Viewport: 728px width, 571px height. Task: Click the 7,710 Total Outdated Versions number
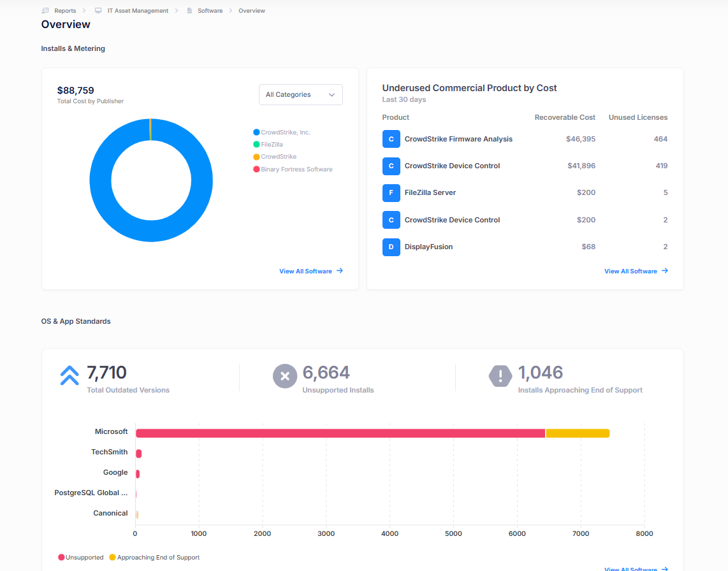pos(106,372)
